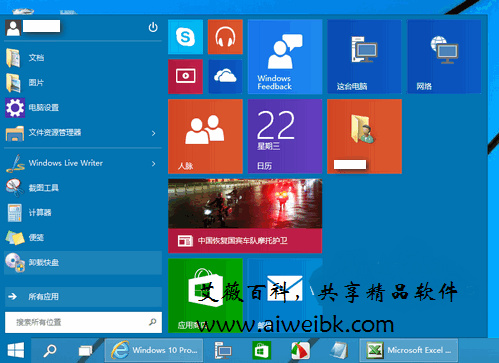Click the user account avatar
This screenshot has width=499, height=363.
13,28
